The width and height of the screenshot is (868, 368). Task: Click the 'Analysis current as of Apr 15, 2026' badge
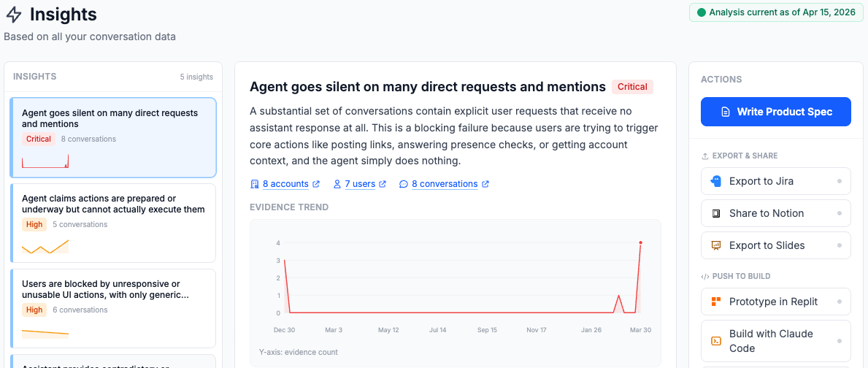(777, 12)
